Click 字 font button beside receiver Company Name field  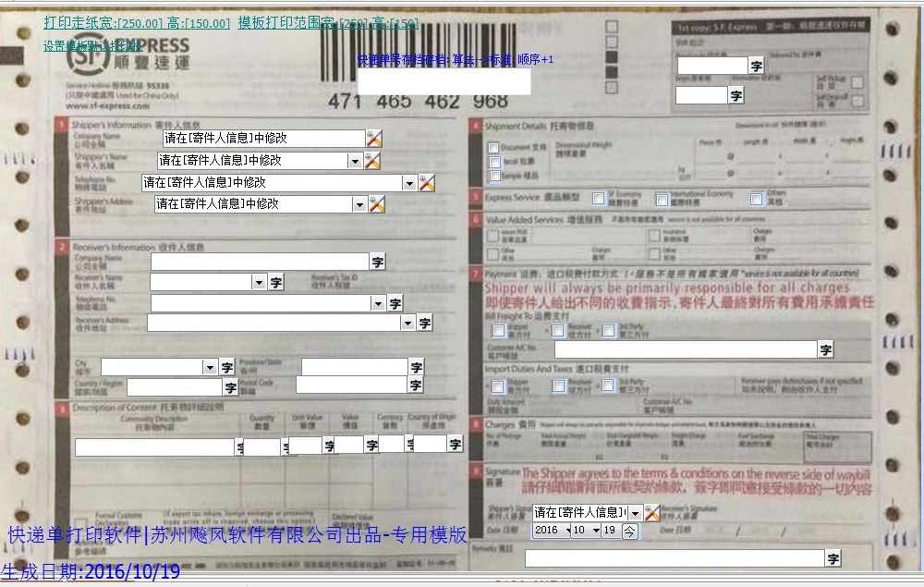coord(378,262)
